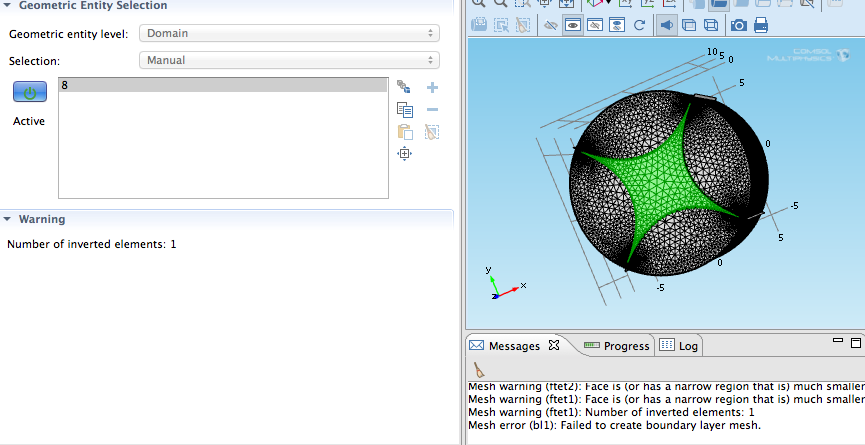Click the camera image snapshot icon

[738, 25]
